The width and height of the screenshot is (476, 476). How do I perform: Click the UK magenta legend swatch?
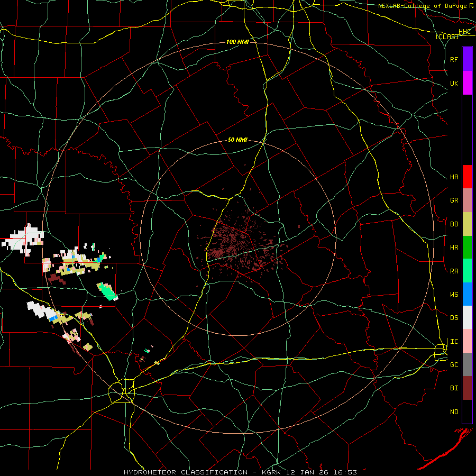[467, 83]
